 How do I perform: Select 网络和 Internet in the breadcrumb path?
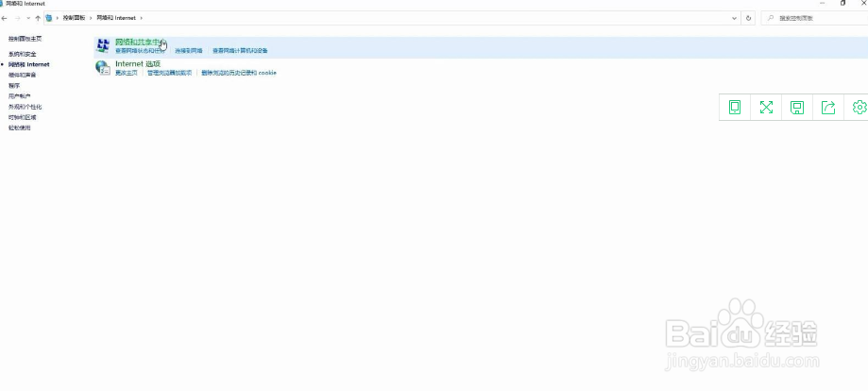tap(115, 18)
